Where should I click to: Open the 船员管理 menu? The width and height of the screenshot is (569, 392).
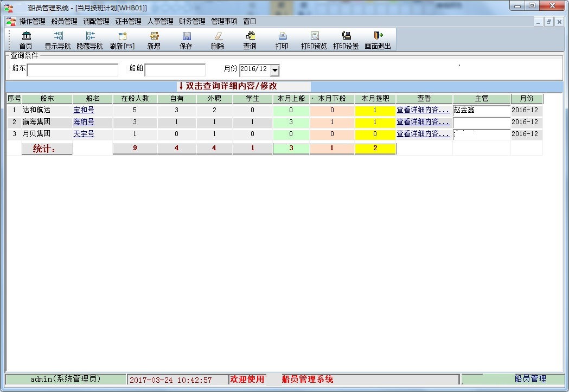[x=64, y=21]
